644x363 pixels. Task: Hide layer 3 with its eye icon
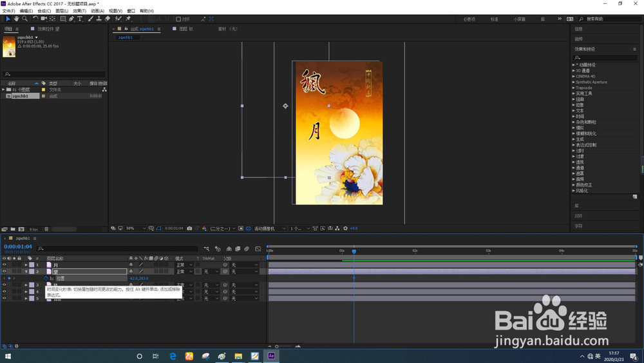[x=4, y=285]
